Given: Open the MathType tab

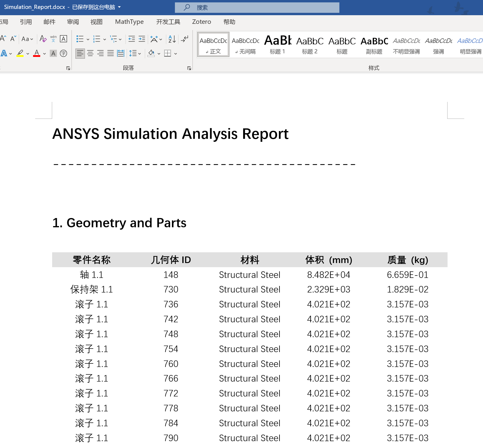Looking at the screenshot, I should coord(129,22).
